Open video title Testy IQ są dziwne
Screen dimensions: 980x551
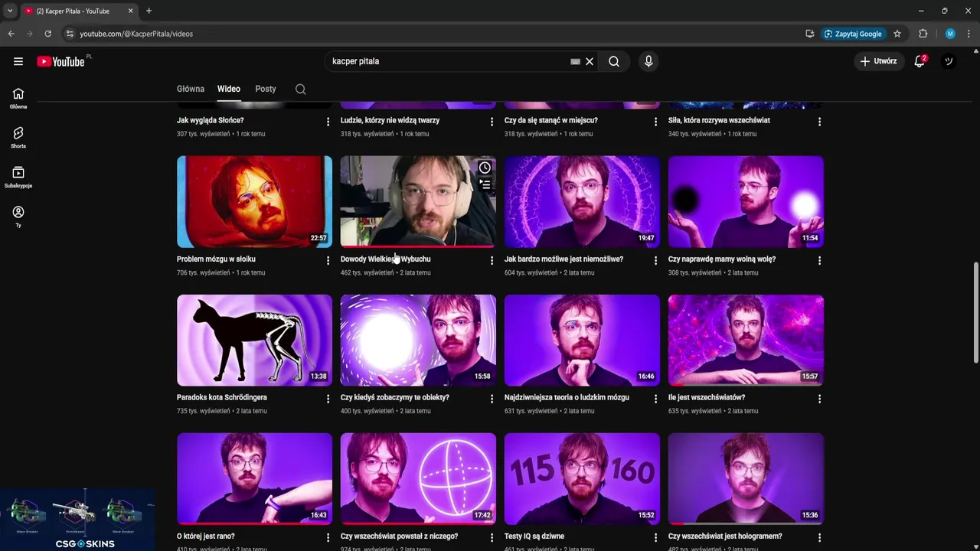point(534,536)
